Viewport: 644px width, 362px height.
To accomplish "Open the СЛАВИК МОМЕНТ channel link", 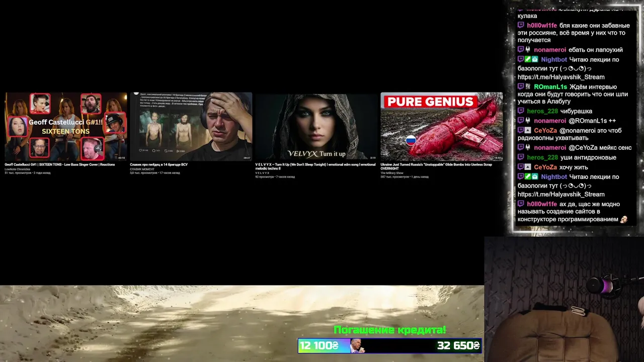I will click(x=142, y=169).
